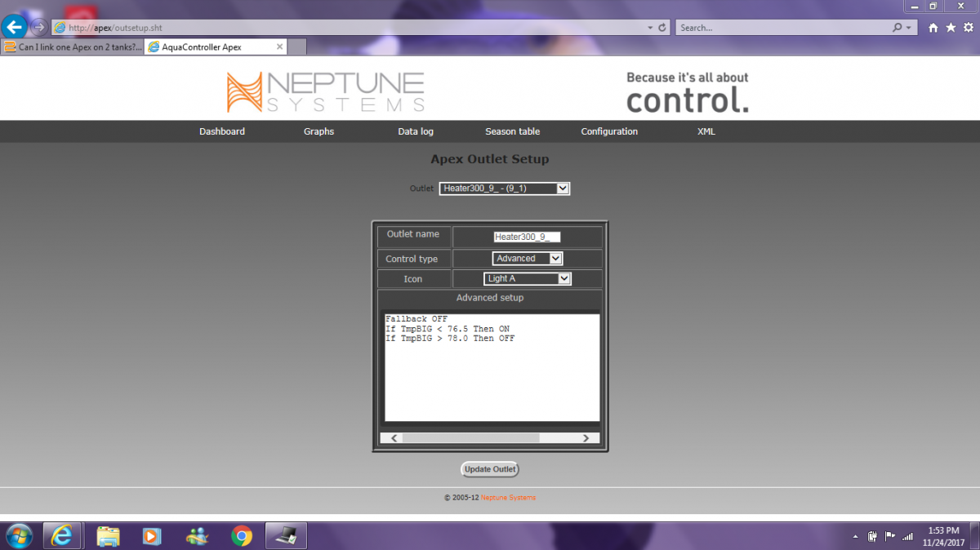Image resolution: width=980 pixels, height=550 pixels.
Task: Click the line 'If TmpBIG > 78.0 Then OFF'
Action: (450, 339)
